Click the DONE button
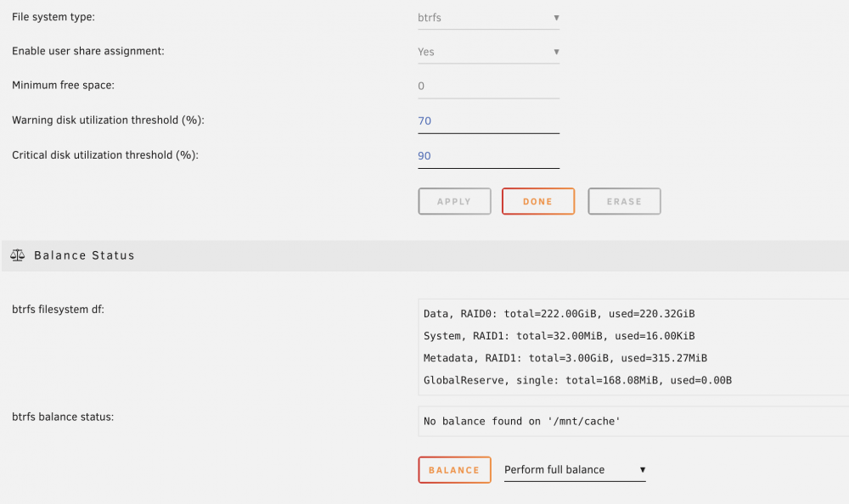Screen dimensions: 849x504 pyautogui.click(x=538, y=201)
